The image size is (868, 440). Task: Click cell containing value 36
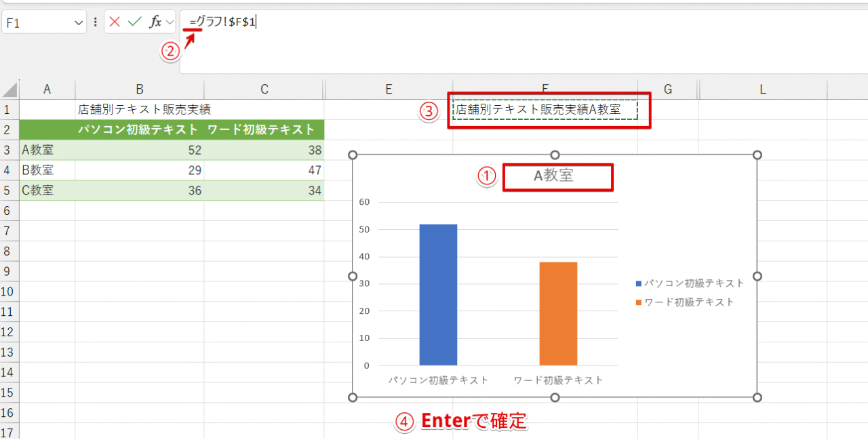tap(139, 191)
